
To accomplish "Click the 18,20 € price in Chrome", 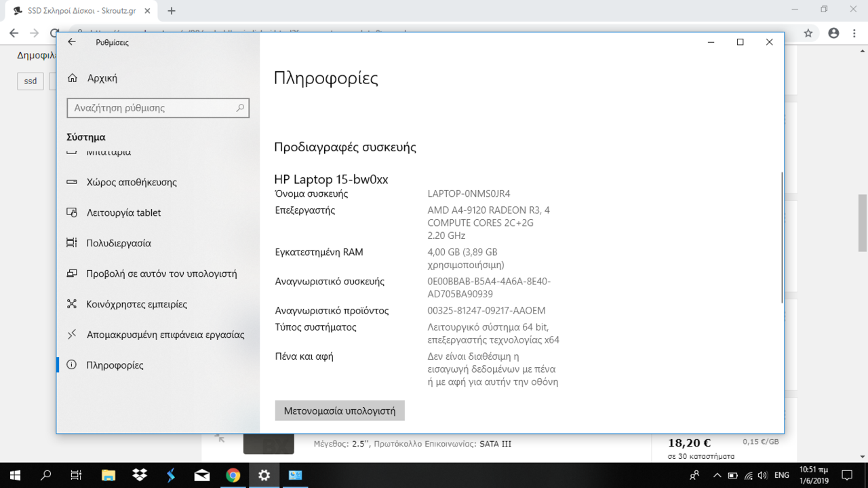I will click(x=689, y=443).
